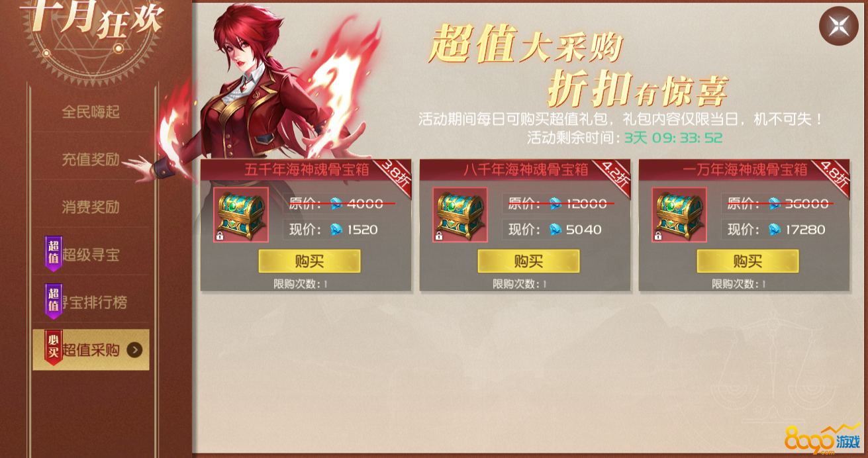Buy the 五千年海神魂骨宝箱 for 1520
Viewport: 868px width, 458px height.
pos(309,261)
